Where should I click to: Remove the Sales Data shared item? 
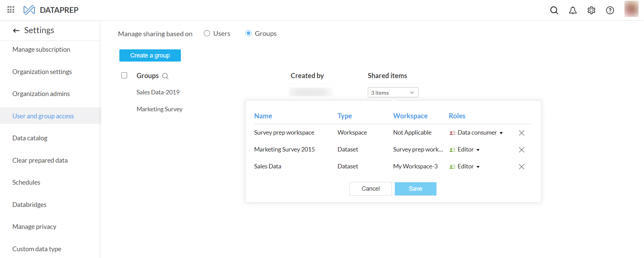[x=522, y=167]
